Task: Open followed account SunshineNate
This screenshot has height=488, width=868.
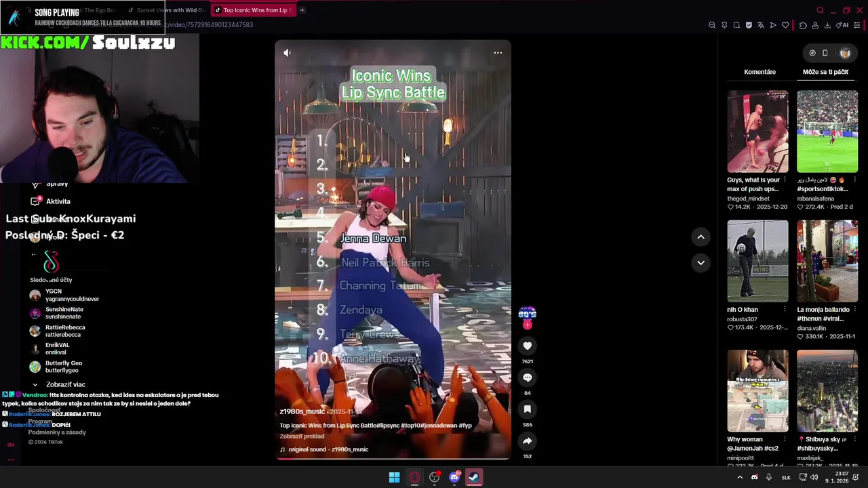Action: [x=57, y=313]
